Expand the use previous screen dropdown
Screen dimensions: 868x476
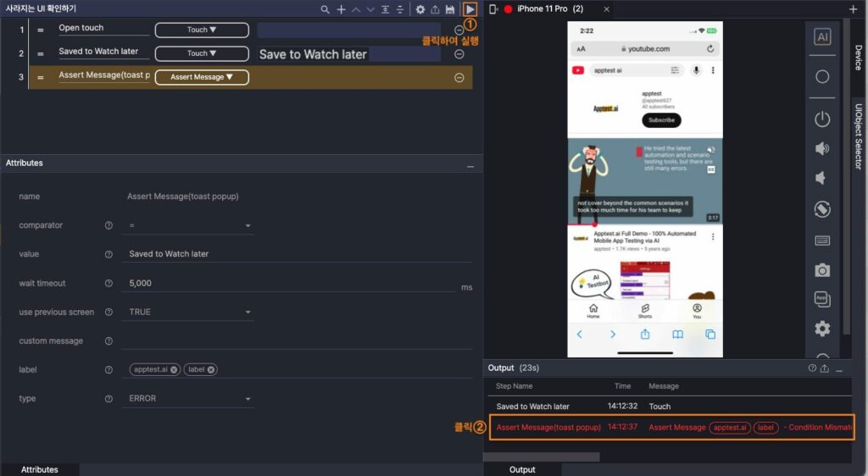click(189, 313)
